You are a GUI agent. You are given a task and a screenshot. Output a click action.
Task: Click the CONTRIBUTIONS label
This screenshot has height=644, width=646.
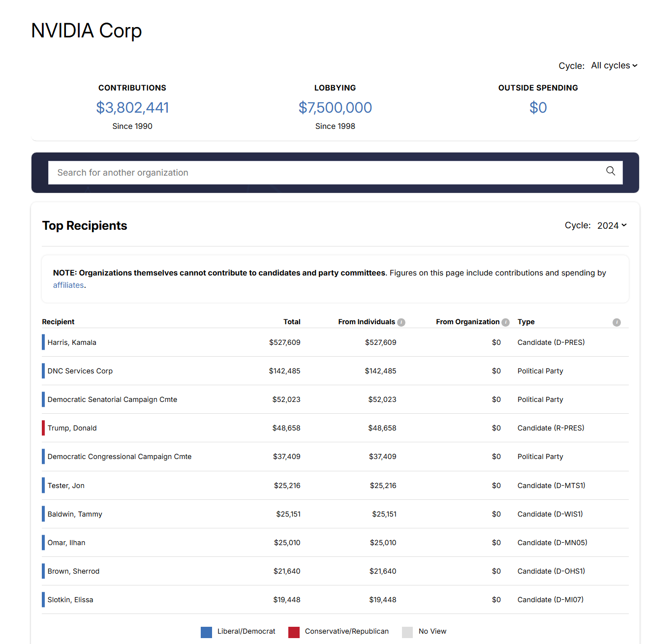[132, 88]
